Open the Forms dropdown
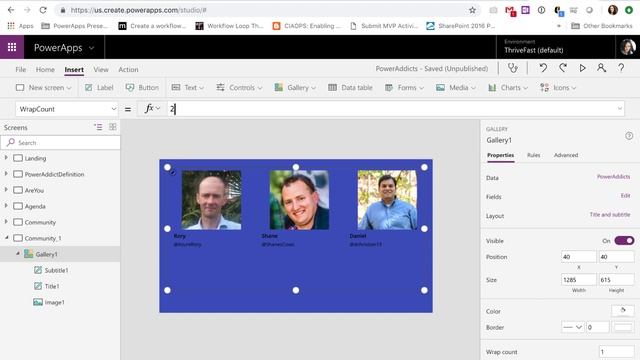The image size is (640, 360). (x=404, y=87)
